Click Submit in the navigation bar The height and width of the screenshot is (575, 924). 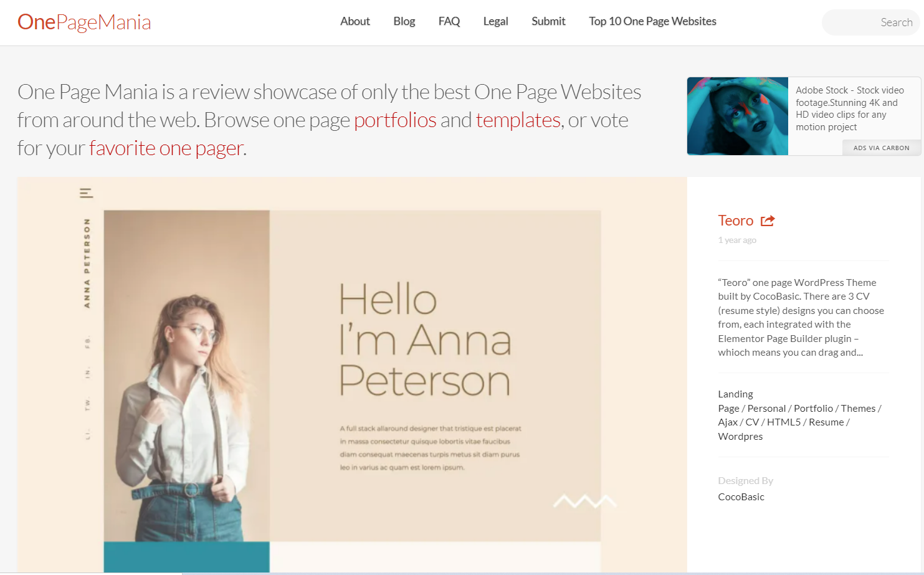548,21
